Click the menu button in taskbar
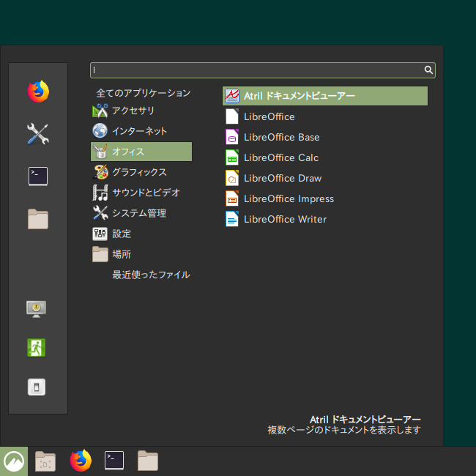 click(x=14, y=461)
